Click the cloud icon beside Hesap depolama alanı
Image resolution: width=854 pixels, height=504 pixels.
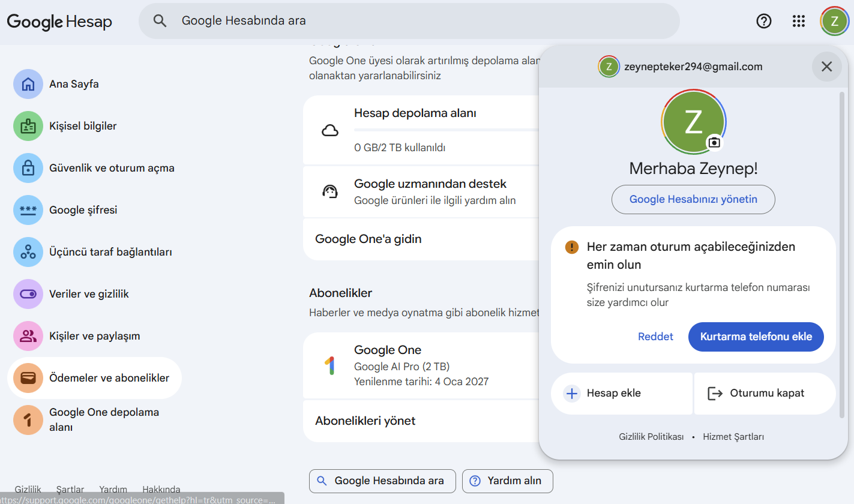[330, 130]
